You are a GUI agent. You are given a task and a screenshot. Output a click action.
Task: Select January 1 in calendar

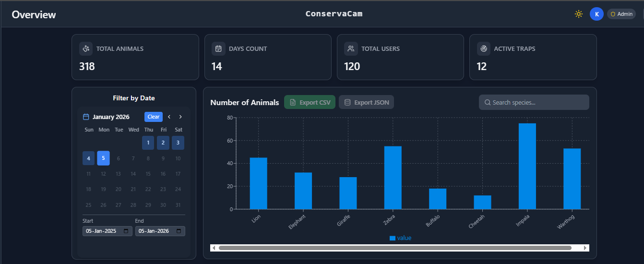pos(148,143)
